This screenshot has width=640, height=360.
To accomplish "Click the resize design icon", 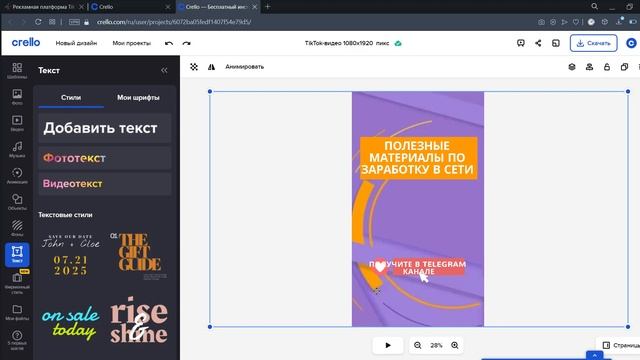I will pos(556,43).
